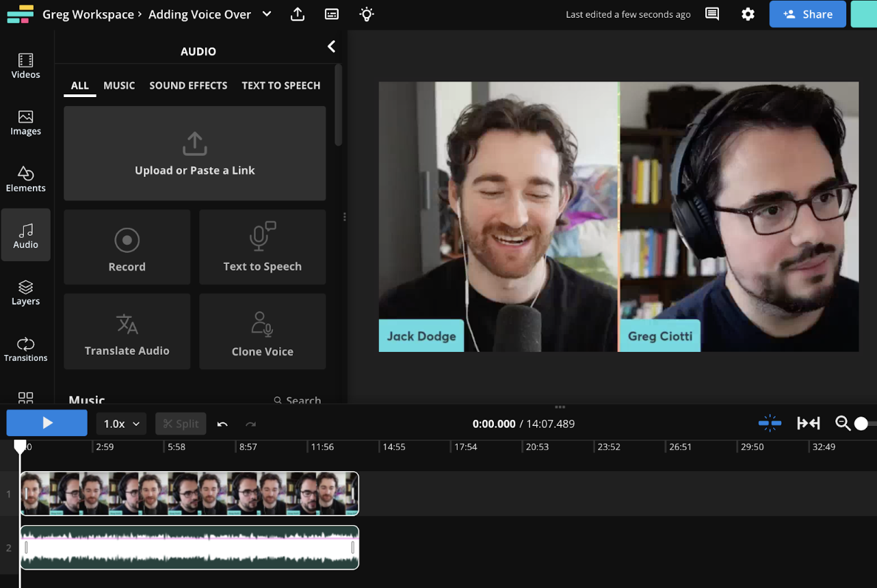The height and width of the screenshot is (588, 877).
Task: Open the Images sidebar panel
Action: click(x=25, y=122)
